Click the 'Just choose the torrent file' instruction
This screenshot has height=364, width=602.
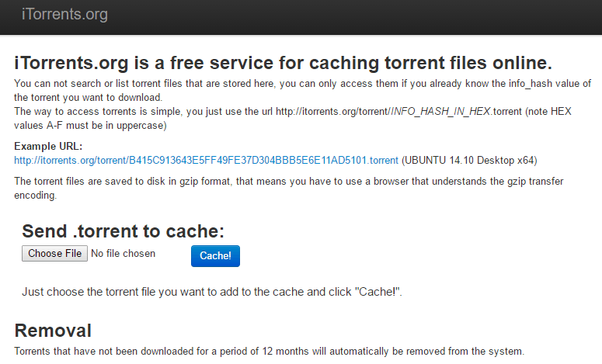212,292
